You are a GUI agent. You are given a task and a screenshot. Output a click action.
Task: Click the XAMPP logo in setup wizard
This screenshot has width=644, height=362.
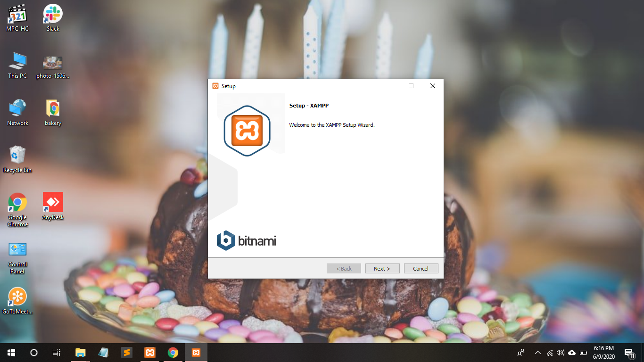click(x=247, y=131)
